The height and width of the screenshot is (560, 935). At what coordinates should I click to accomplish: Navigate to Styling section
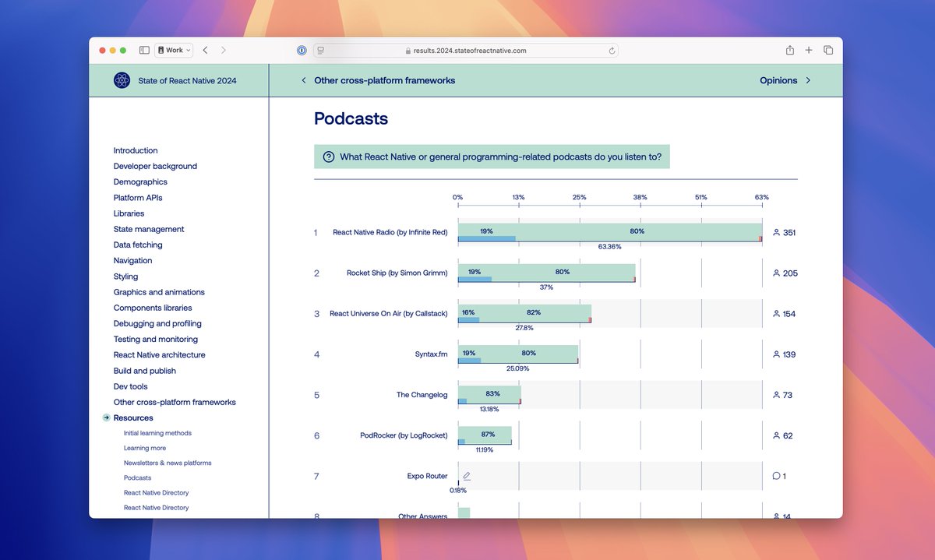(x=125, y=276)
